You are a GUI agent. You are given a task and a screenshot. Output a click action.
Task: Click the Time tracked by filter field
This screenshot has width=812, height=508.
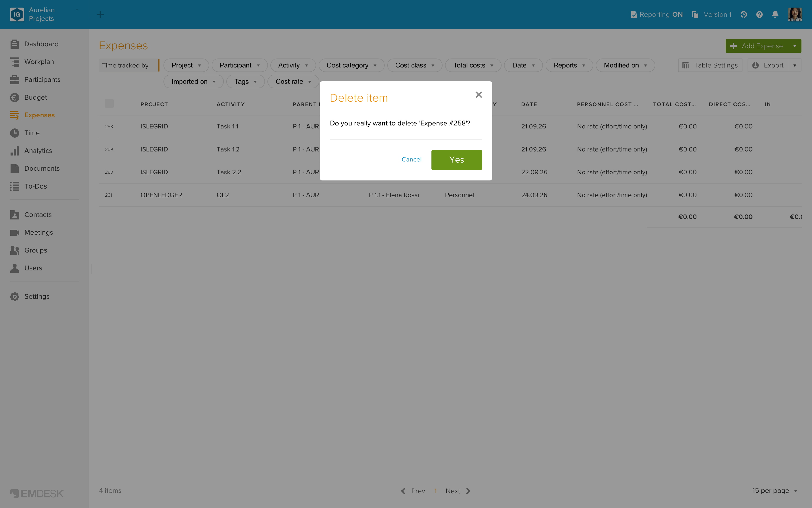tap(129, 66)
